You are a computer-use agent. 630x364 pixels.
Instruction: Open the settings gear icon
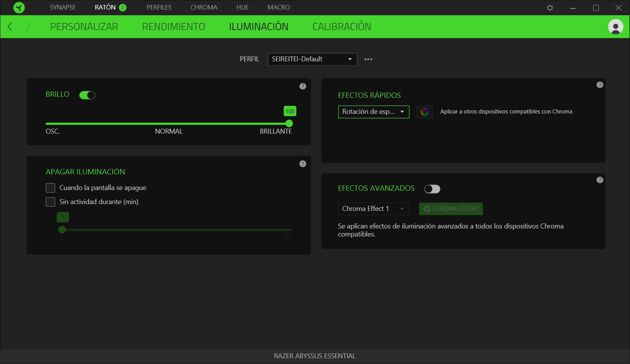pyautogui.click(x=550, y=8)
